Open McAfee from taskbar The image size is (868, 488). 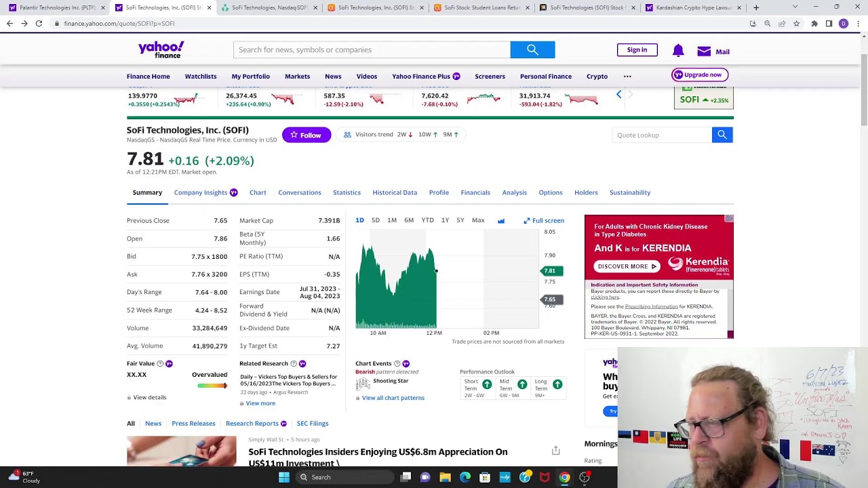point(545,477)
